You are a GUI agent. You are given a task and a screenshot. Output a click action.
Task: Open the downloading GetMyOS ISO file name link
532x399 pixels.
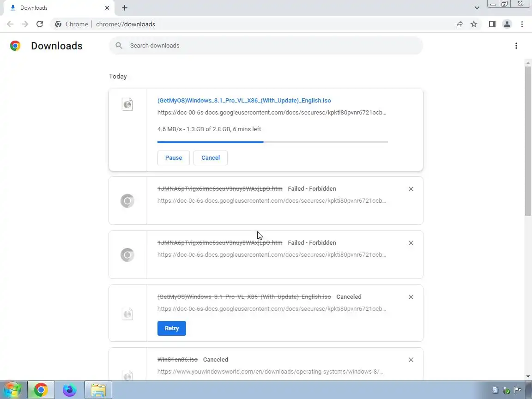(x=244, y=100)
